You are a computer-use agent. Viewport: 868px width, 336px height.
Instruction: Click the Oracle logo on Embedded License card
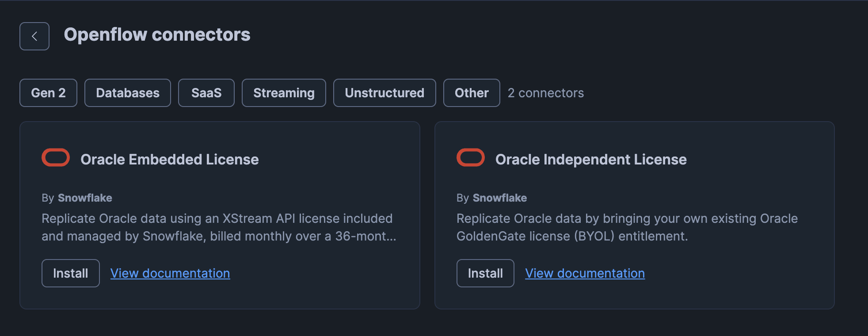(56, 157)
